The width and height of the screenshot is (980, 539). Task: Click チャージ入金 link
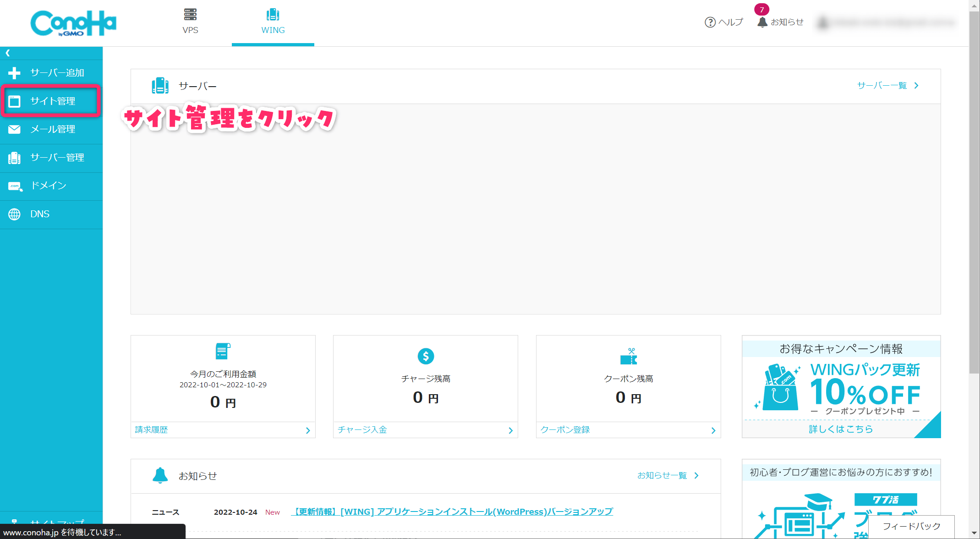(362, 430)
